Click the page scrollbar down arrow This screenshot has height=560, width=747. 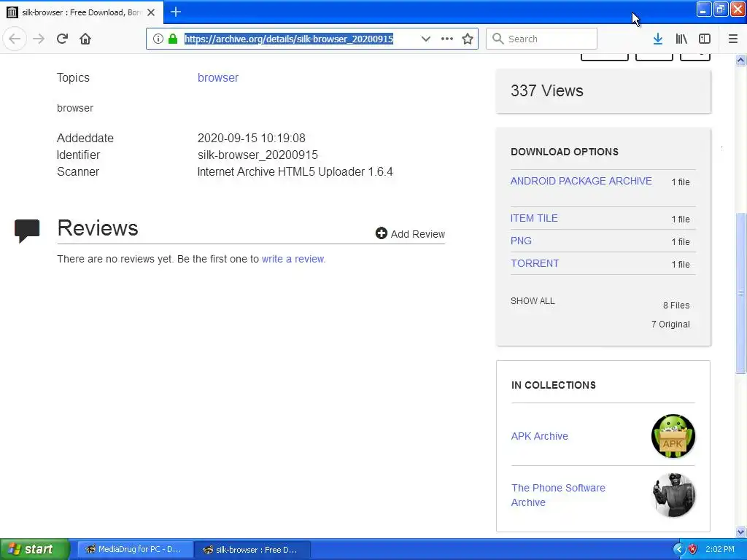(x=741, y=532)
